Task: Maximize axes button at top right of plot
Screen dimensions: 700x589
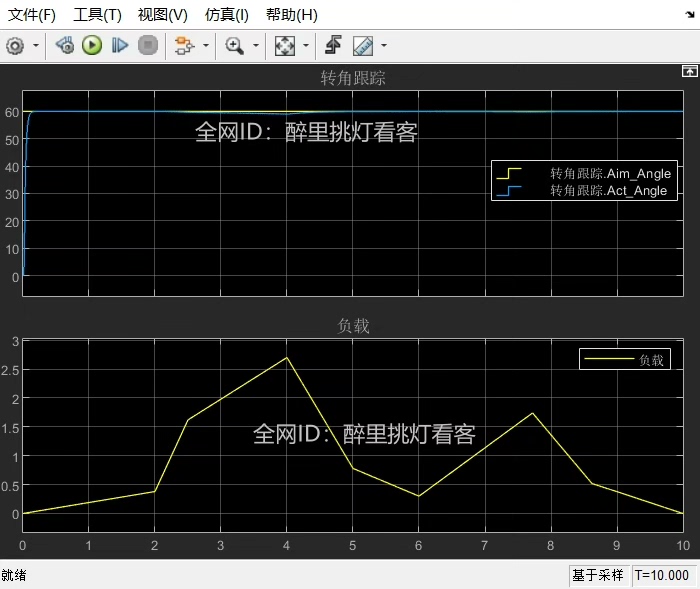Action: point(689,71)
